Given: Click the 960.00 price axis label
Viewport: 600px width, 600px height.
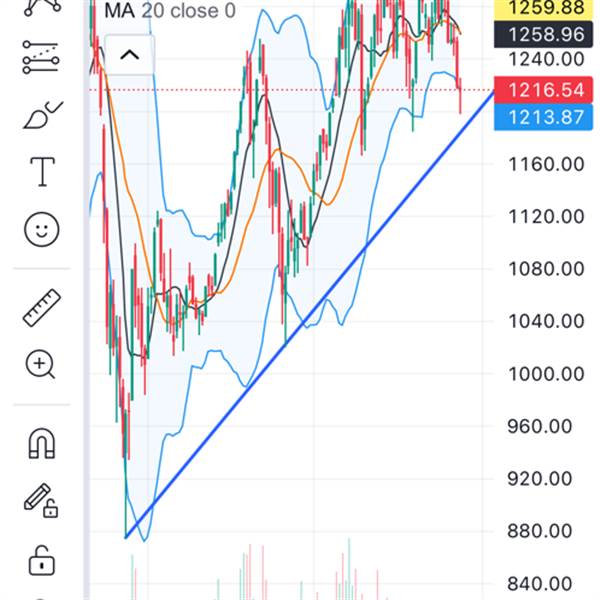Looking at the screenshot, I should (540, 426).
